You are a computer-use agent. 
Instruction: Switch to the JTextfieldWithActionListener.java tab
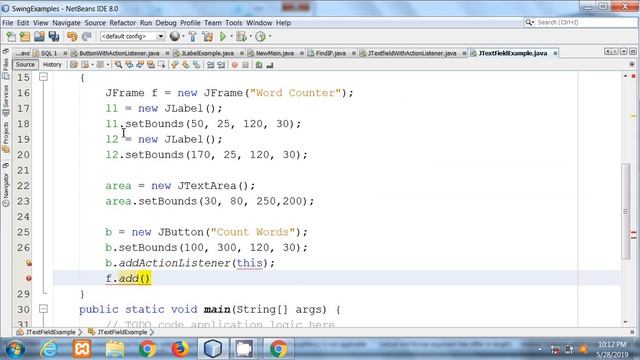click(412, 53)
